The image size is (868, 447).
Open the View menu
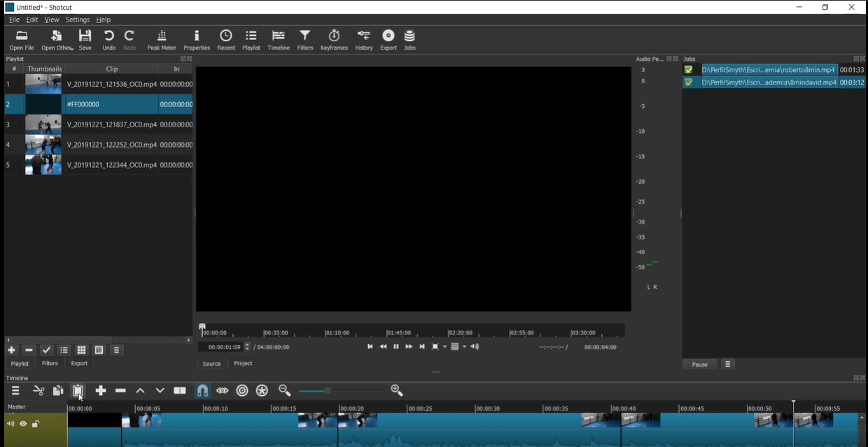coord(52,20)
